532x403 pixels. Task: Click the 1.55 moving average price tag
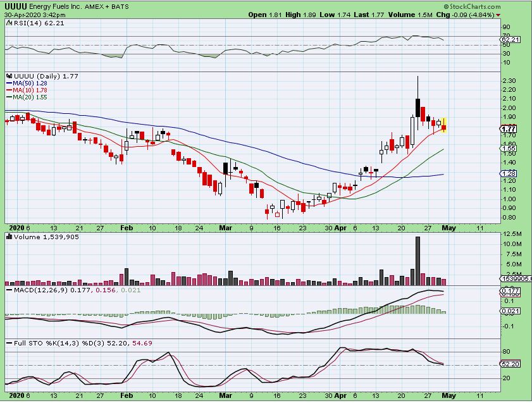pyautogui.click(x=509, y=149)
